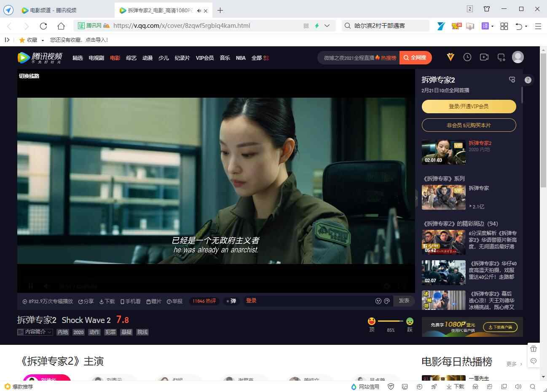Image resolution: width=547 pixels, height=392 pixels.
Task: Click 非会员 5元购买本片 button
Action: point(469,125)
